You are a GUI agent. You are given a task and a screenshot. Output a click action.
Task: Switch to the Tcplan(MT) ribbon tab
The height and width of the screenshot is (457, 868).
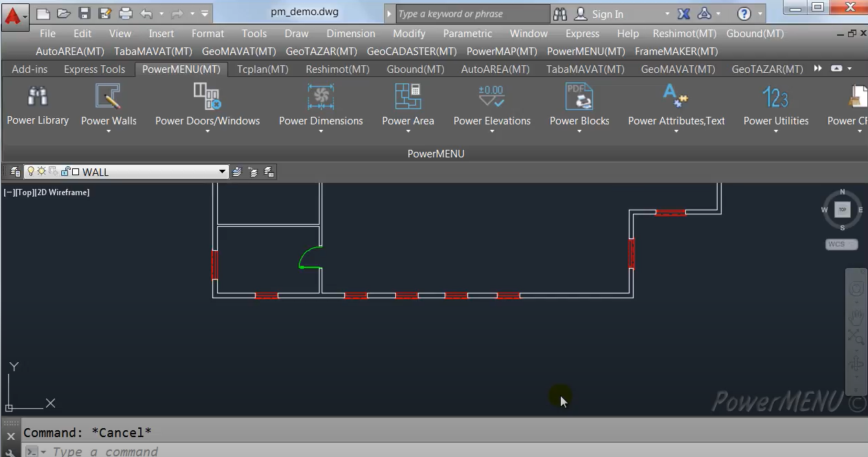[263, 69]
